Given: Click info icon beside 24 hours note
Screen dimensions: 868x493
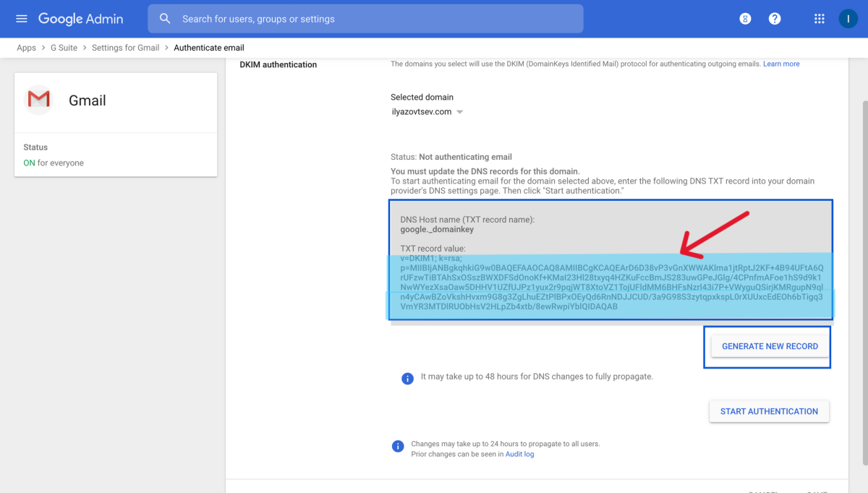Looking at the screenshot, I should (x=397, y=446).
